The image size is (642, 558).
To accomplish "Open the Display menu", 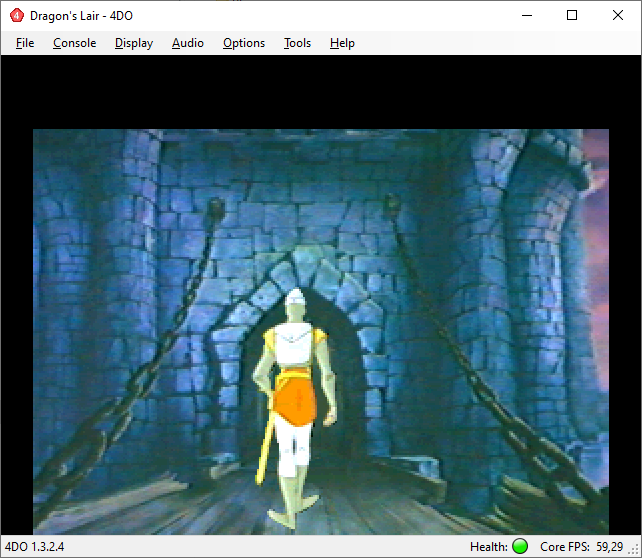I will pyautogui.click(x=134, y=43).
